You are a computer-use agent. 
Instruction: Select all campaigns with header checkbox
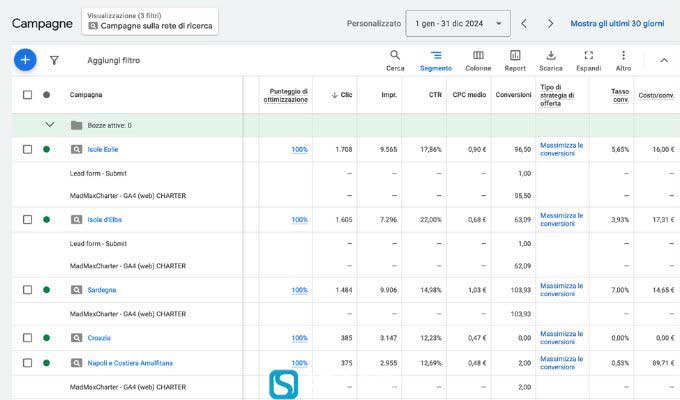(x=27, y=95)
